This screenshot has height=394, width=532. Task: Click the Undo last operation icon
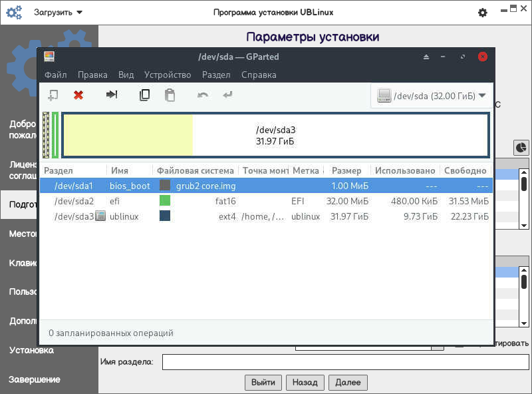point(203,95)
